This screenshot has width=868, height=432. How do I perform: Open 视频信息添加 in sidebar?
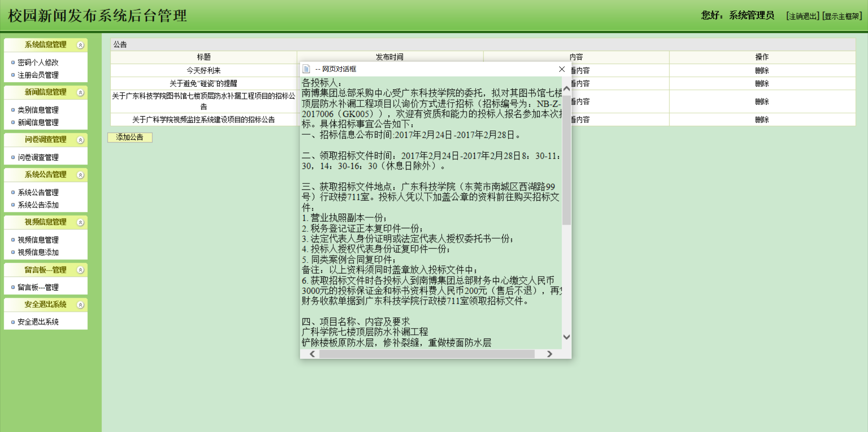pyautogui.click(x=38, y=252)
